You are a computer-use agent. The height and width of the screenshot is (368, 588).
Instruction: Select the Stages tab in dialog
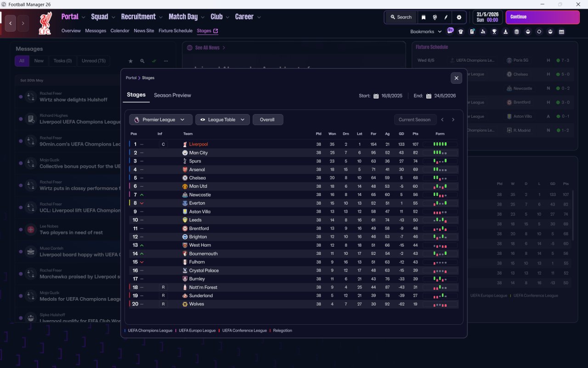pyautogui.click(x=136, y=95)
